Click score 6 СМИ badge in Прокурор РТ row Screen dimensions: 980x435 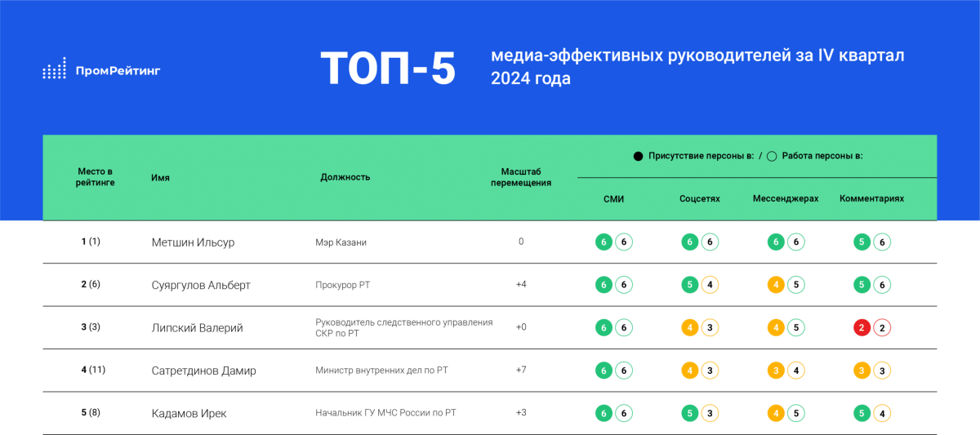coord(604,285)
